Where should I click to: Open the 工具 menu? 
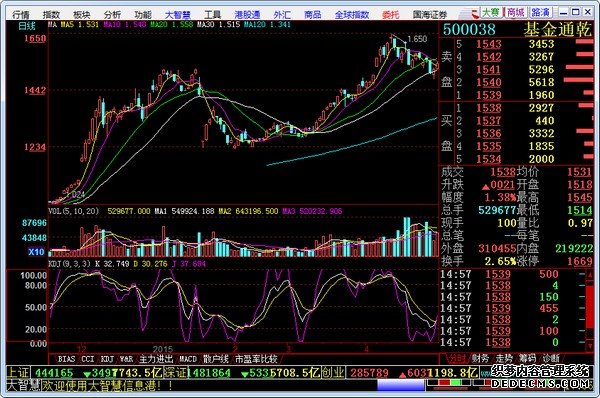pos(212,15)
